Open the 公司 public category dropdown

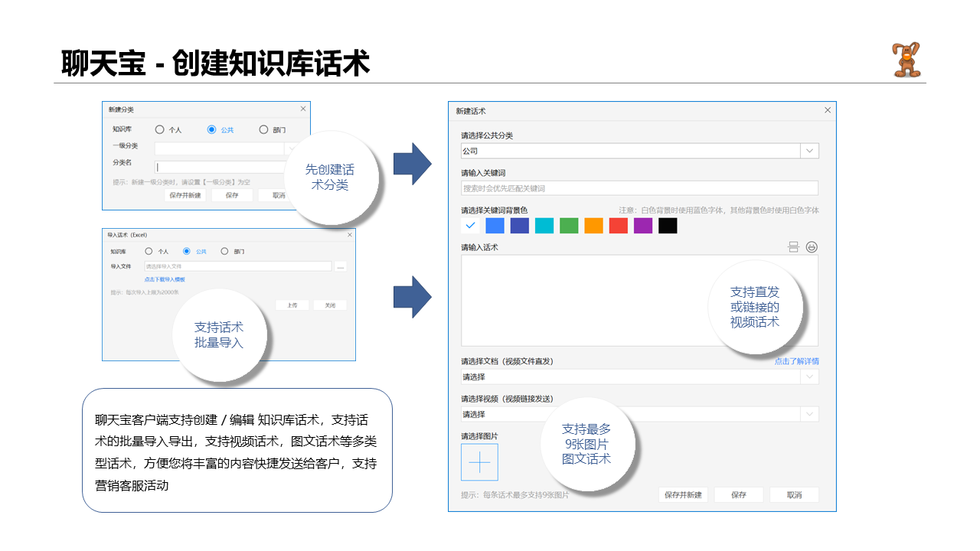(808, 151)
